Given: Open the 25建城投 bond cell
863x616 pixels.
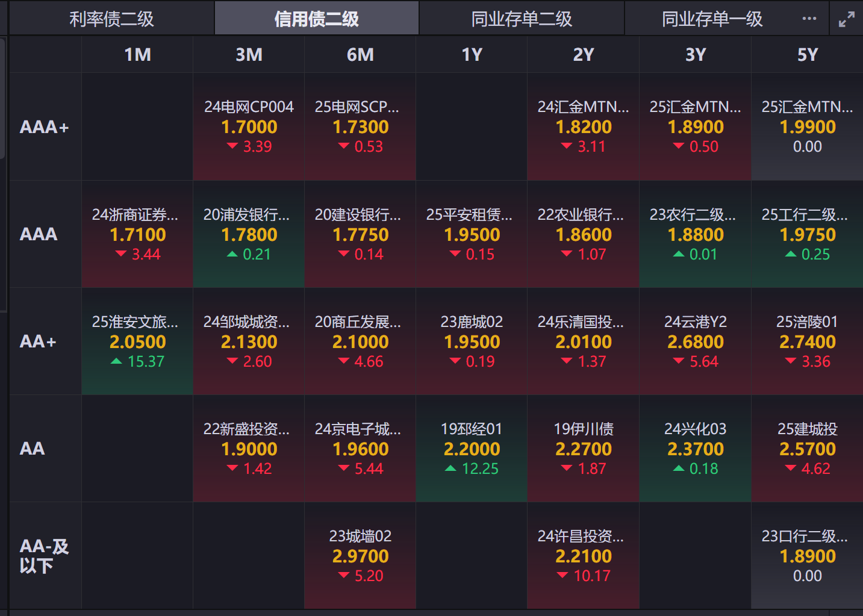Looking at the screenshot, I should tap(807, 449).
